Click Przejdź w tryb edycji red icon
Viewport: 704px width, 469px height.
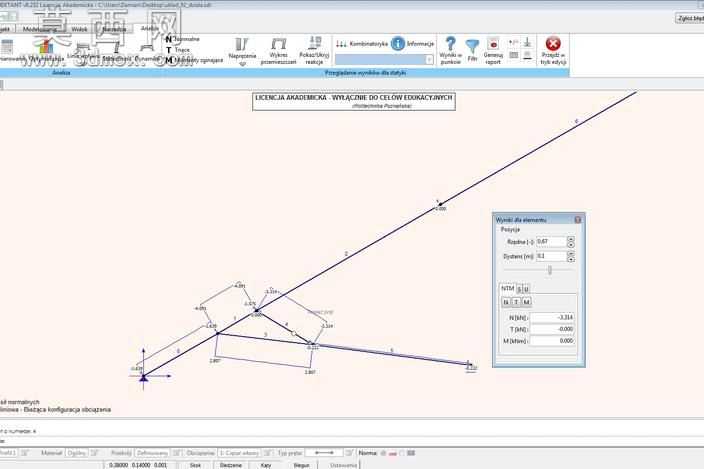(x=553, y=44)
